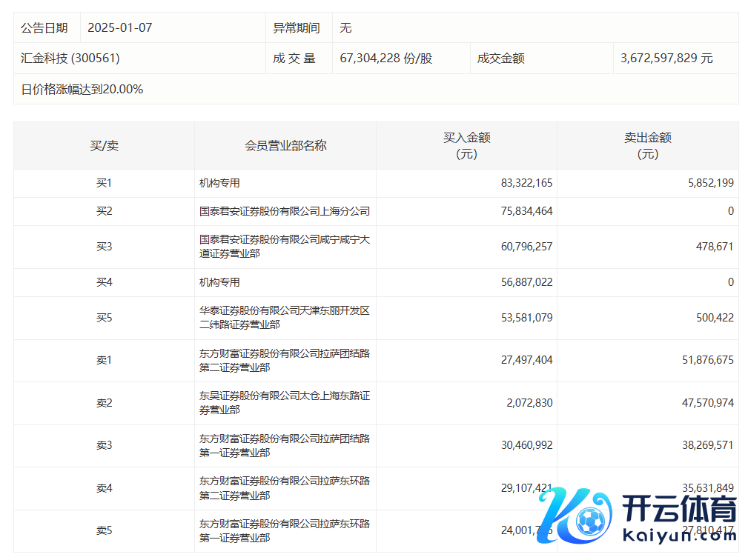Open 国泰君安证券股份有限公司上海分公司 entry
The image size is (748, 560).
(x=285, y=211)
